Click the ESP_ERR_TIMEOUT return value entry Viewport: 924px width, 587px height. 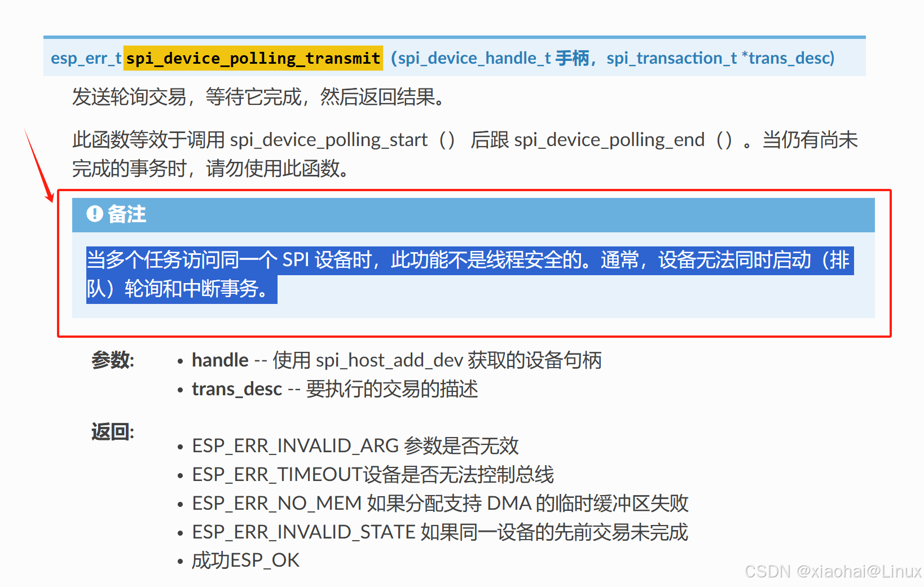point(372,474)
